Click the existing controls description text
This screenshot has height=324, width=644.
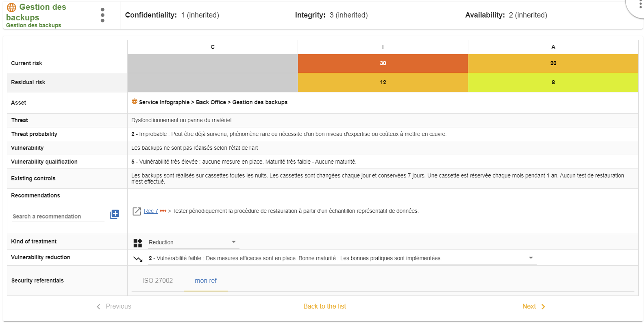[378, 178]
